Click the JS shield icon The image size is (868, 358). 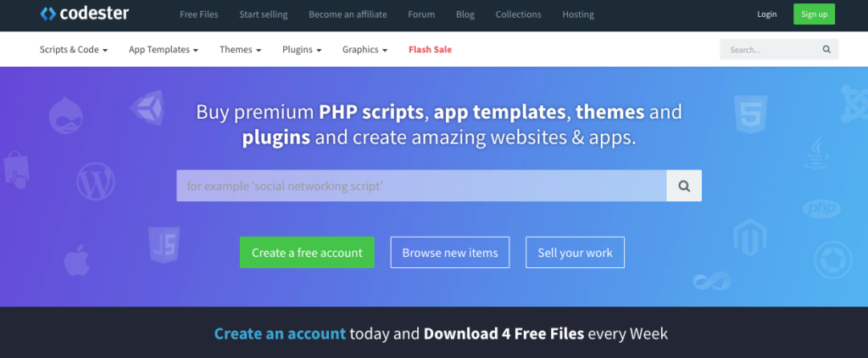point(164,245)
